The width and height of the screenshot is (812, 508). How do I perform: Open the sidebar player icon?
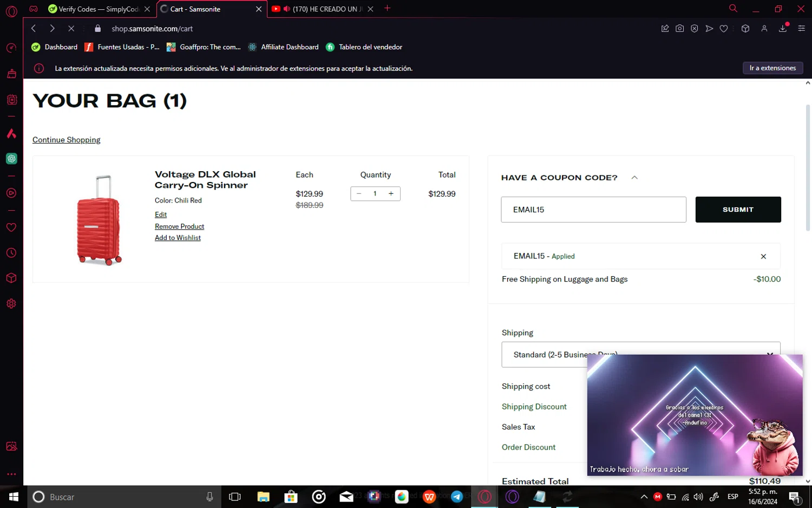coord(11,193)
